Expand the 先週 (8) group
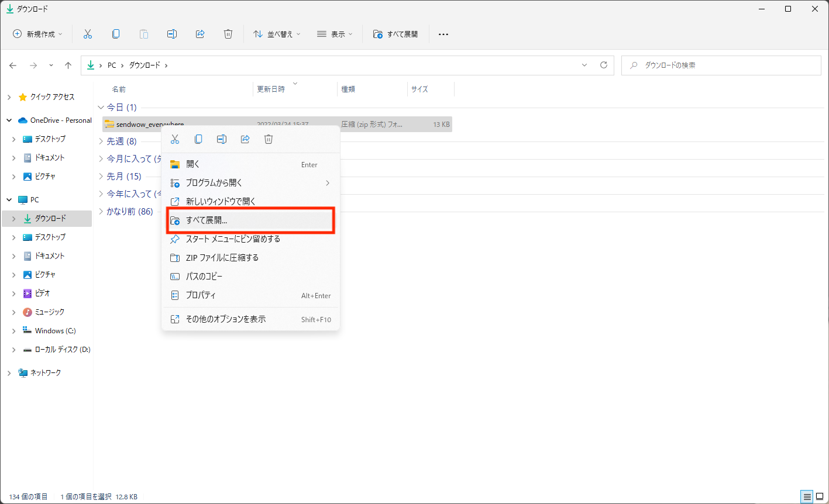This screenshot has height=504, width=829. click(x=101, y=141)
